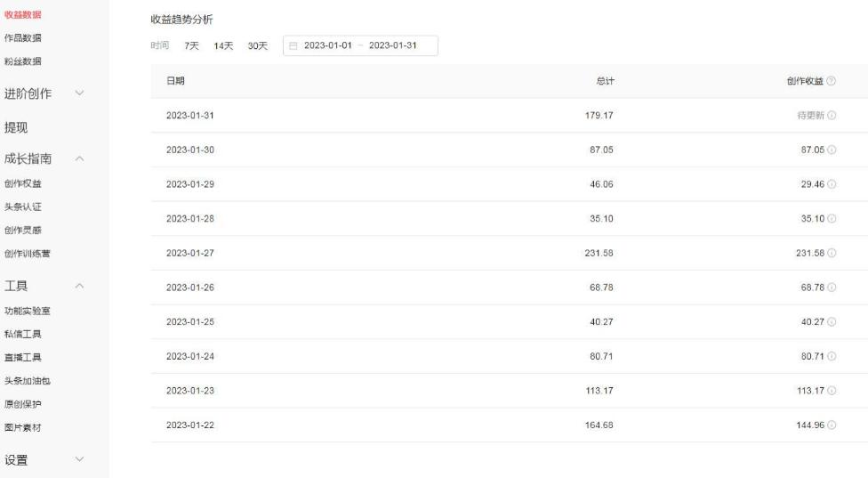Click info icon next to 144.96 创作收益
Screen dimensions: 868x478
pyautogui.click(x=832, y=425)
